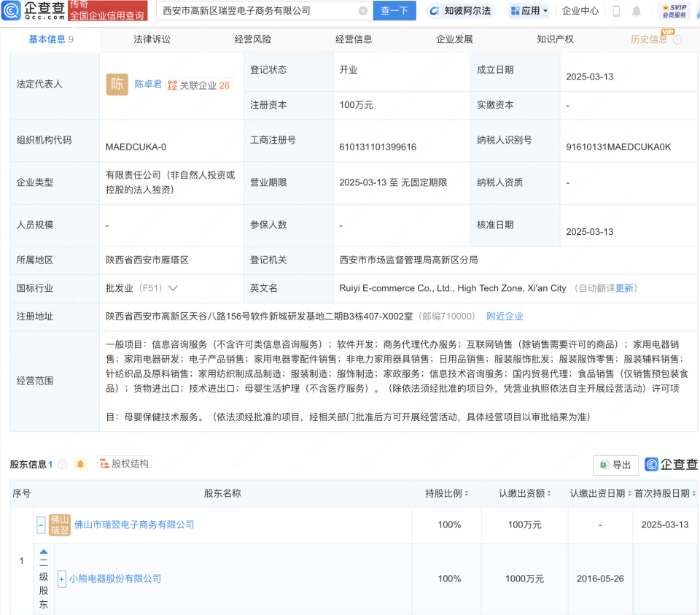
Task: Click the 企查查 logo in the header
Action: [x=34, y=10]
